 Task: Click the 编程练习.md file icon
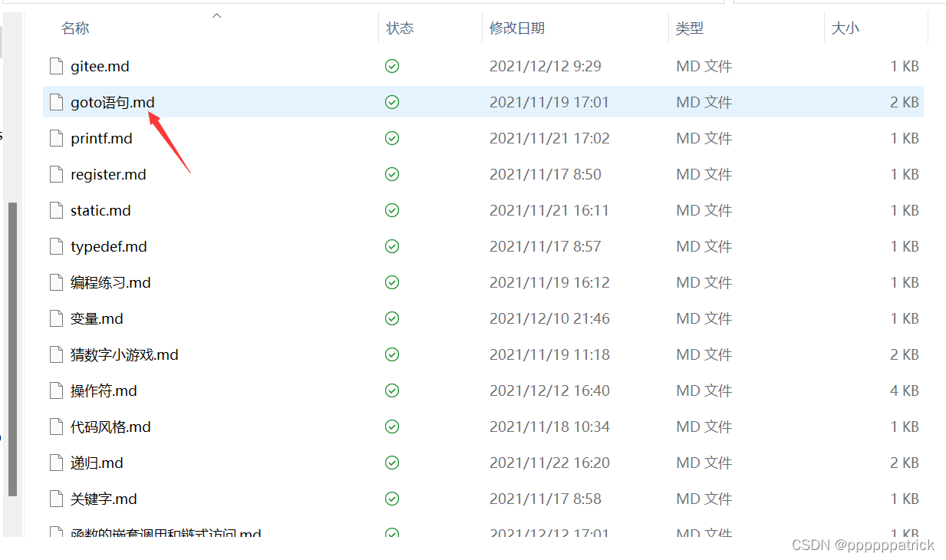pos(55,282)
